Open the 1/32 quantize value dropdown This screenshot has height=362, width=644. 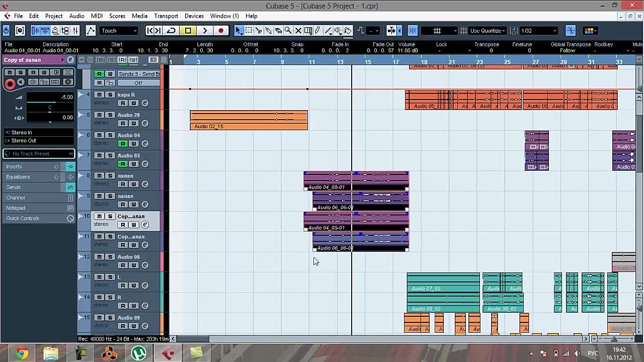[539, 31]
